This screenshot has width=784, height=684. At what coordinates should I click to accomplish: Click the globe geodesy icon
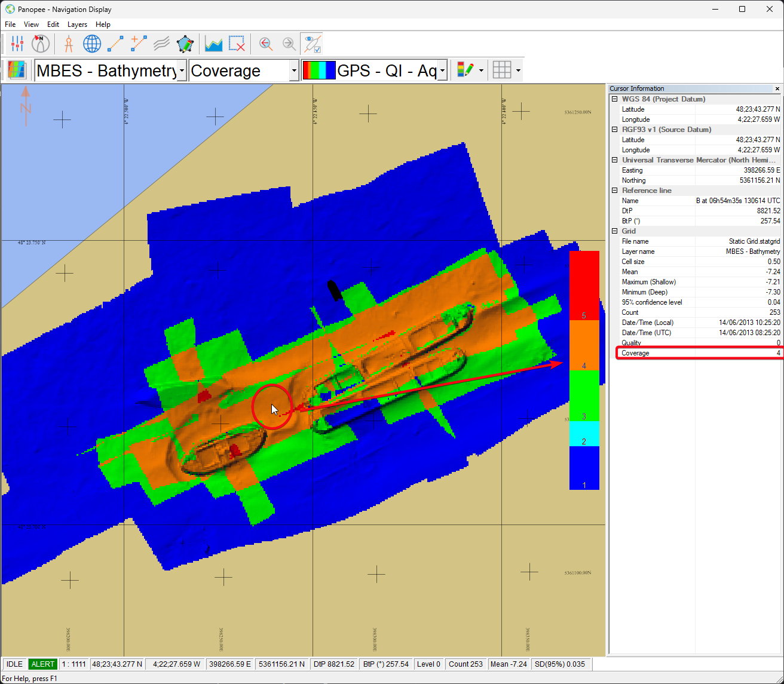(x=92, y=44)
